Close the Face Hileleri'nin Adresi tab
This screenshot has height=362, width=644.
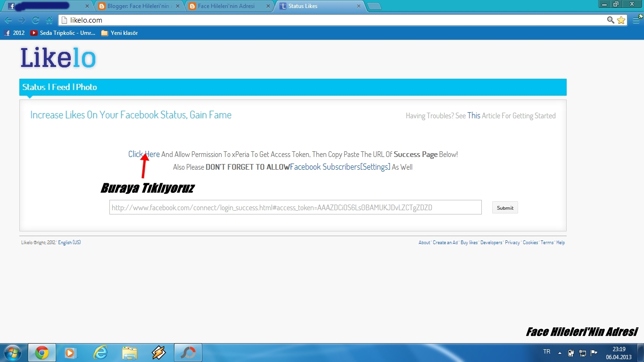(x=268, y=6)
